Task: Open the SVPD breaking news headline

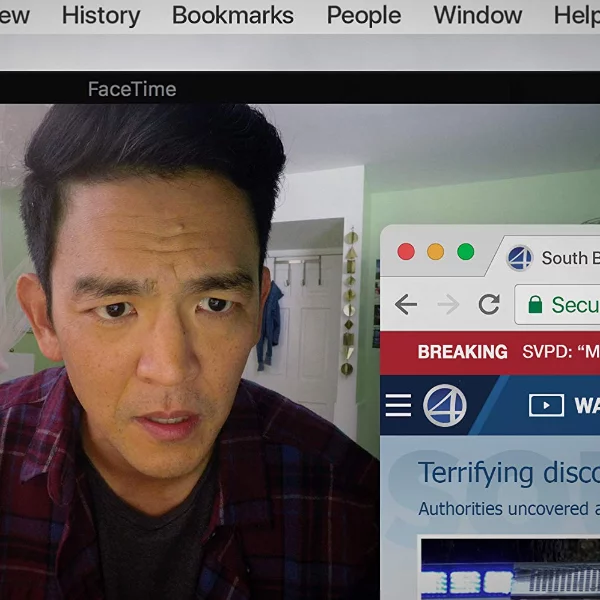Action: (x=561, y=352)
